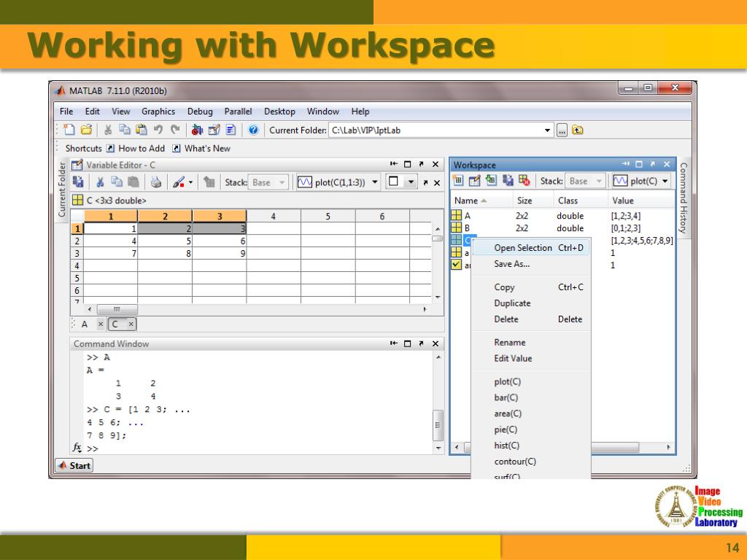Choose Save As... from context menu

(531, 264)
